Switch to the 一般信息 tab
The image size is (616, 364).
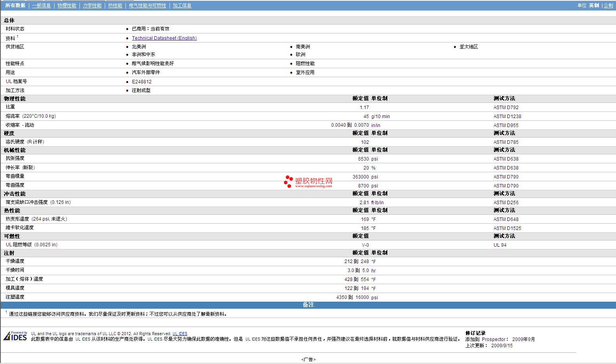coord(41,5)
